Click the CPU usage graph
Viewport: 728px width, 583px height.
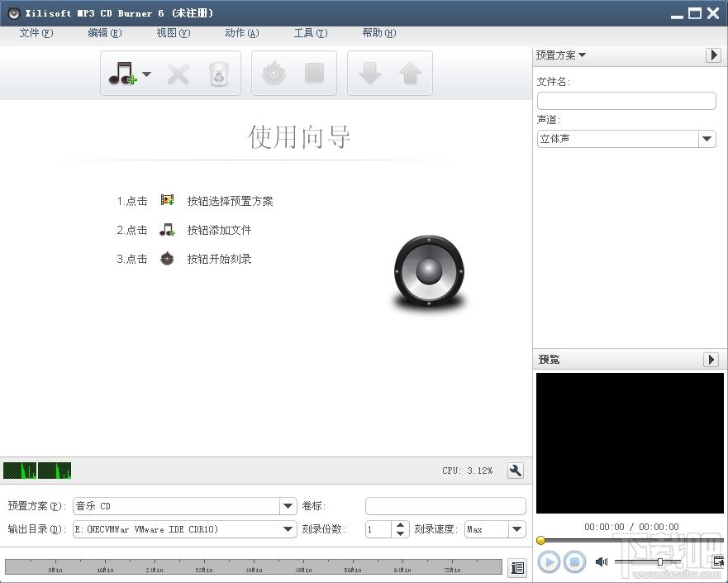[37, 471]
